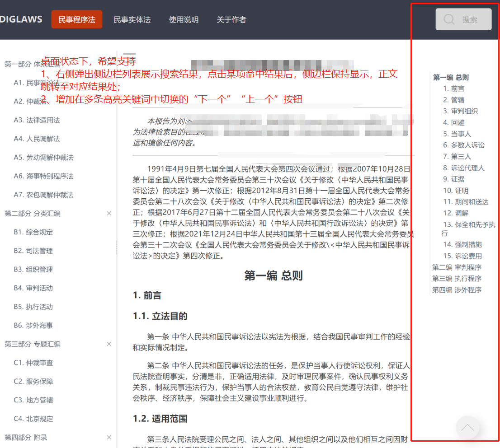This screenshot has width=500, height=448.
Task: Jump to 第三编 执行程序 in outline
Action: (x=457, y=279)
